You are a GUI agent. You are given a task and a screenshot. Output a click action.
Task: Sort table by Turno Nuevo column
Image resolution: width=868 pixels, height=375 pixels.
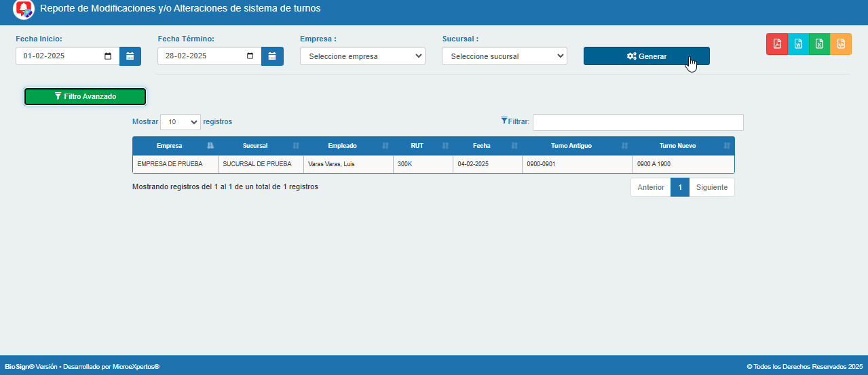[x=683, y=146]
